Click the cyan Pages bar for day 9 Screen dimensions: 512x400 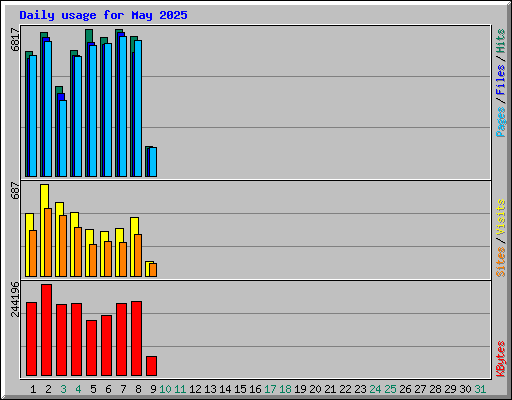153,162
